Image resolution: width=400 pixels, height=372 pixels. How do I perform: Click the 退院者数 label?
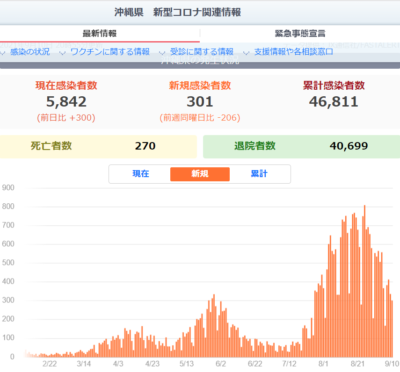tap(255, 146)
